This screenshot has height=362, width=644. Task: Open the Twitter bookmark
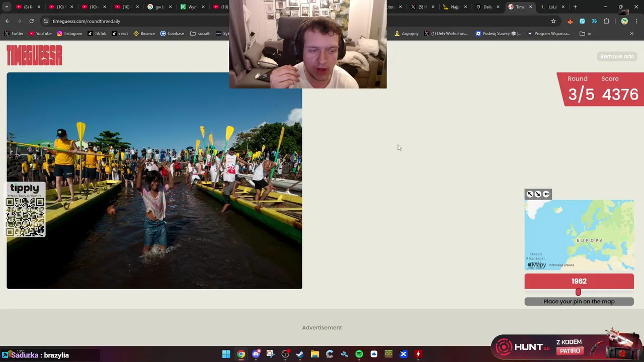point(14,34)
